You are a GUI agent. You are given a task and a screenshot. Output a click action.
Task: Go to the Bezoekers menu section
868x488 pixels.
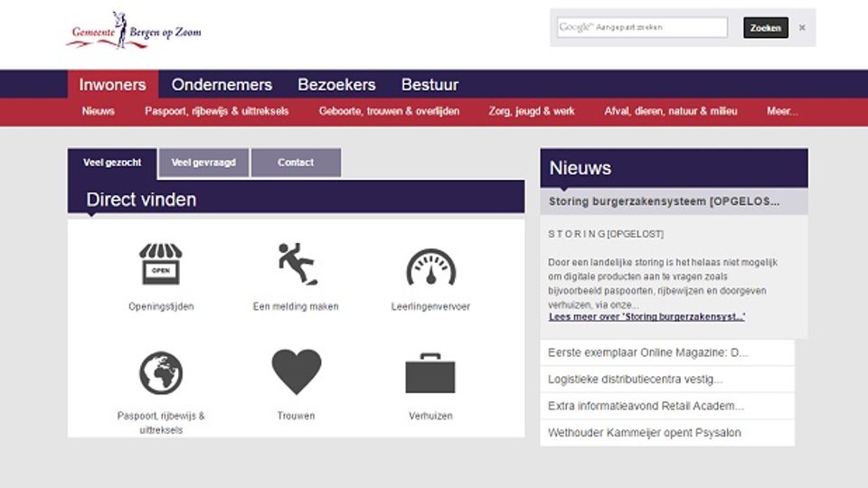336,85
